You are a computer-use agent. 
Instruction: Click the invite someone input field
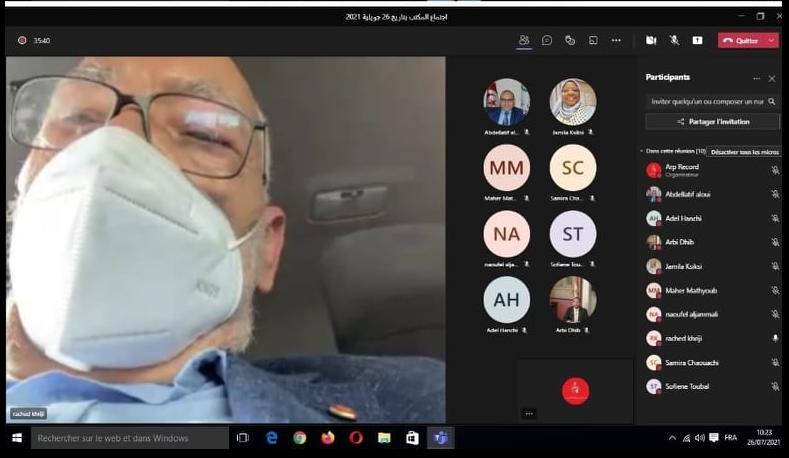[706, 101]
